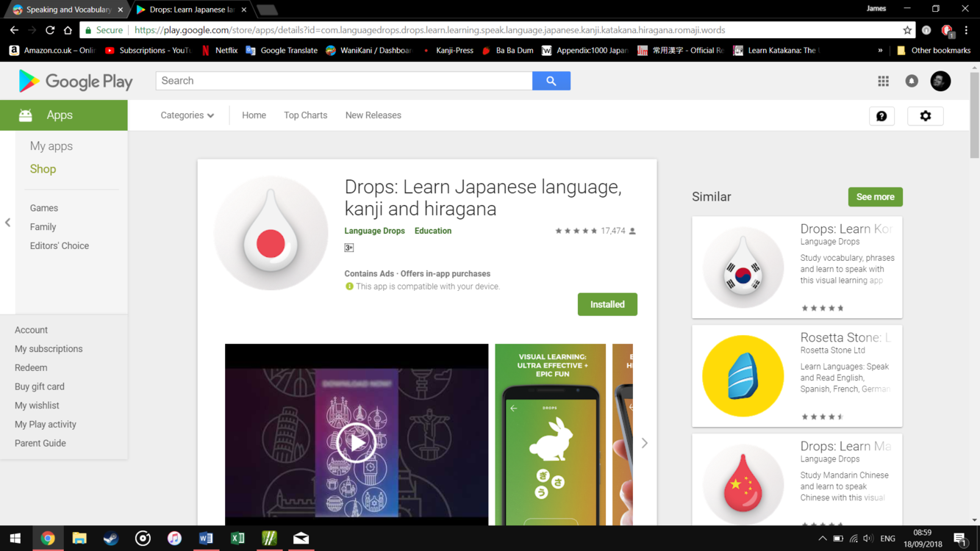Viewport: 980px width, 551px height.
Task: Click the Google Play logo
Action: pyautogui.click(x=76, y=81)
